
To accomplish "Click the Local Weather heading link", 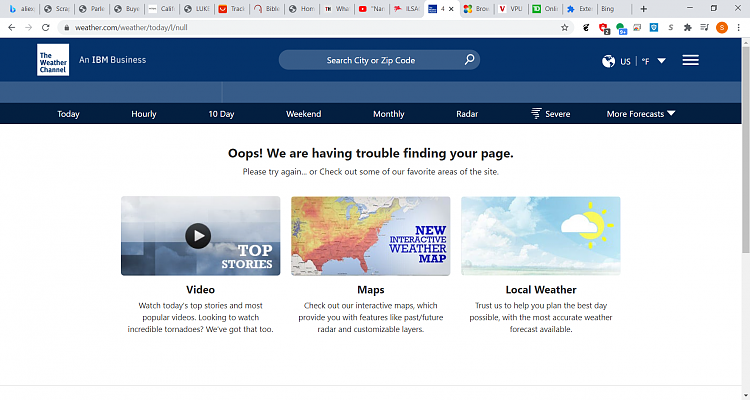I will point(541,289).
